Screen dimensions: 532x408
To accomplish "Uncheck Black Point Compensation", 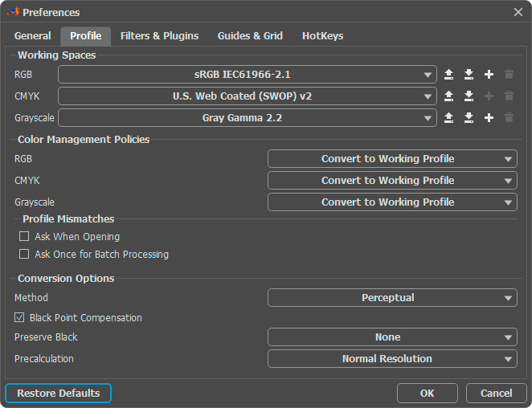I will pos(19,317).
